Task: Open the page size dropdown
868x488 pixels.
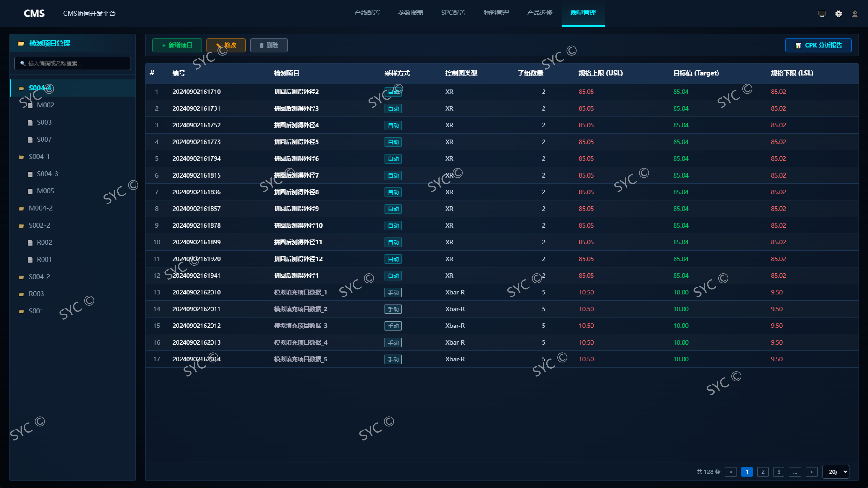Action: 836,471
